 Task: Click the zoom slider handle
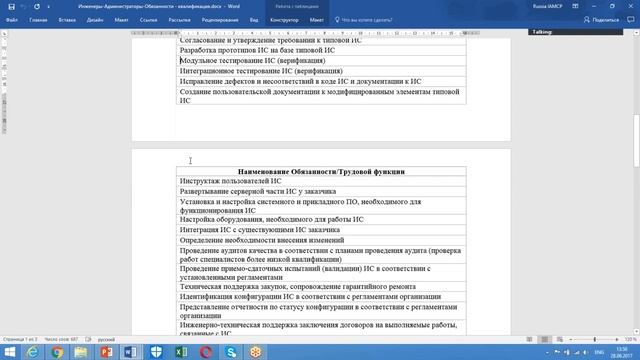pos(595,340)
